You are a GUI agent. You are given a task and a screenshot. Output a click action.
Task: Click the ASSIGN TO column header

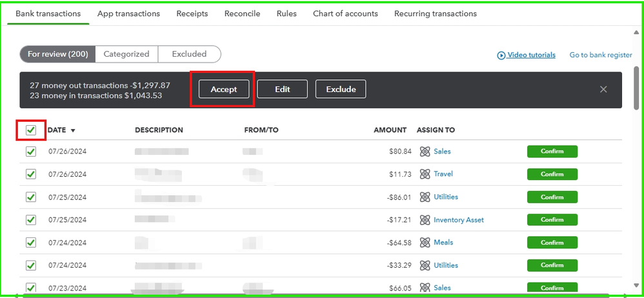point(436,130)
